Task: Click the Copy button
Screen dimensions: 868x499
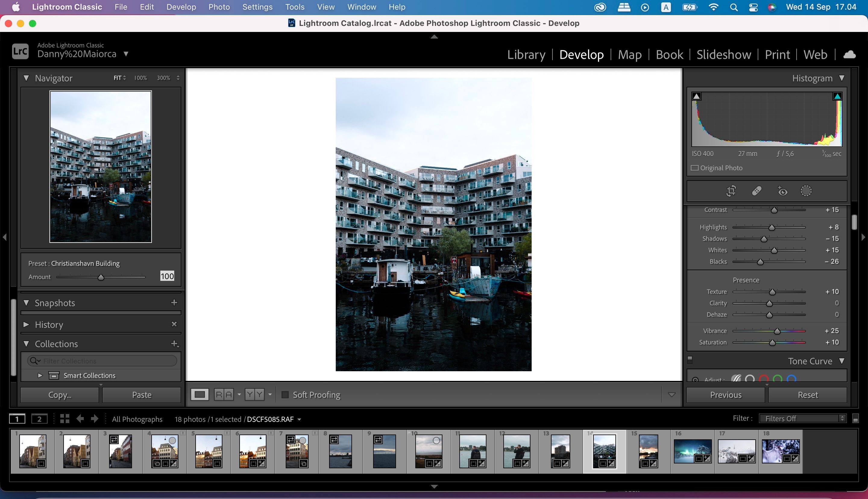Action: pyautogui.click(x=60, y=395)
